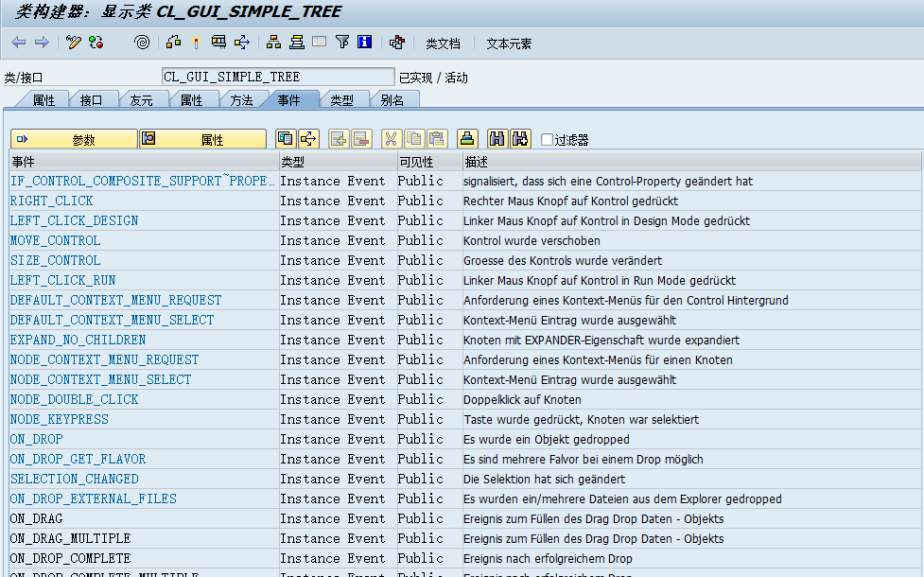
Task: Click the CL_GUI_SIMPLE_TREE class name field
Action: [x=274, y=76]
